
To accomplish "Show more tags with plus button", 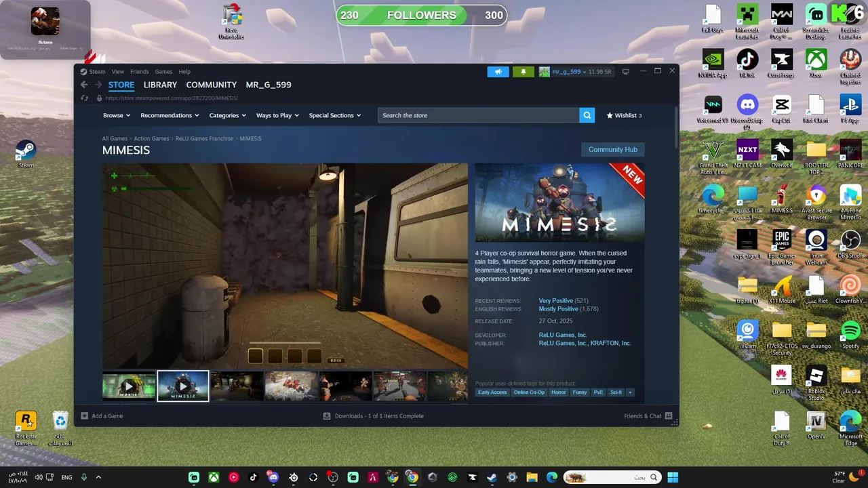I will coord(630,392).
